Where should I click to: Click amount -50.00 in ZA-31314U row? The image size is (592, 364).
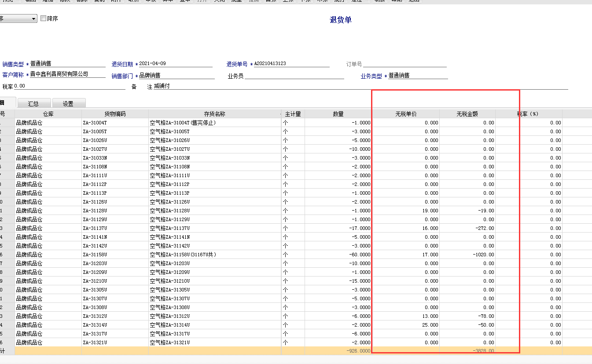467,325
